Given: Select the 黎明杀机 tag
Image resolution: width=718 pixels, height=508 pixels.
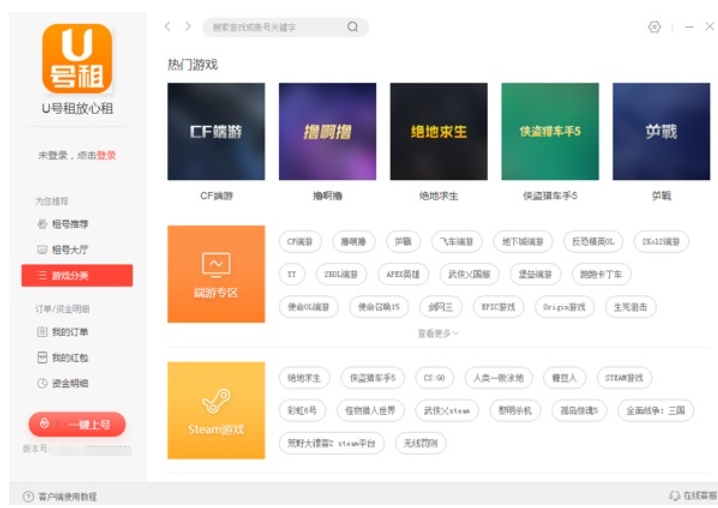Looking at the screenshot, I should (x=515, y=410).
